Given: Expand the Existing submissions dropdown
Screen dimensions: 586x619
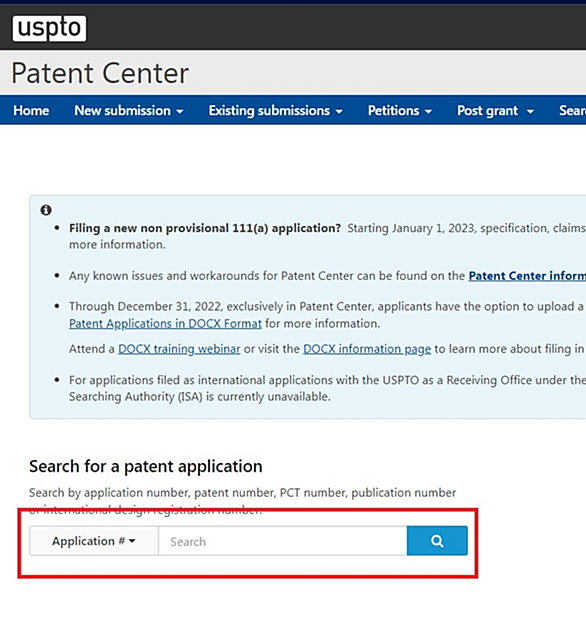Looking at the screenshot, I should (275, 111).
